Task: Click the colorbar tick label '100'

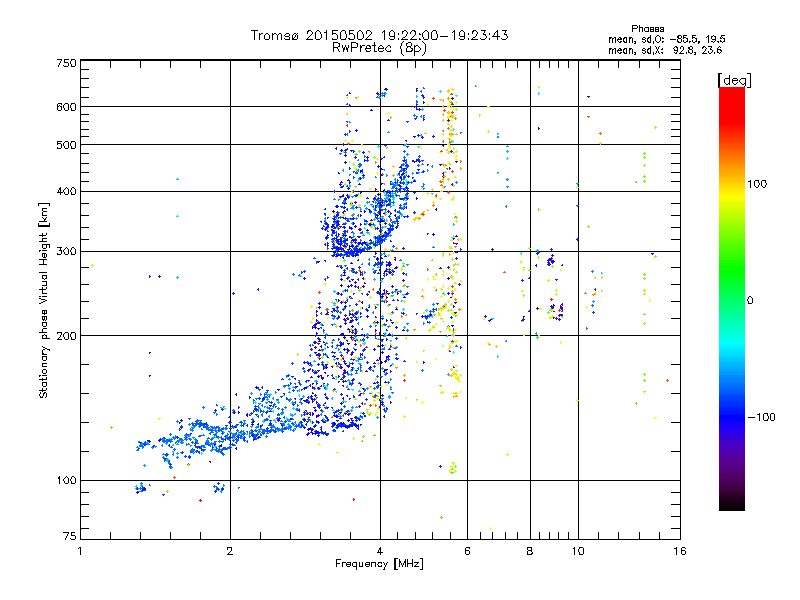Action: click(757, 184)
